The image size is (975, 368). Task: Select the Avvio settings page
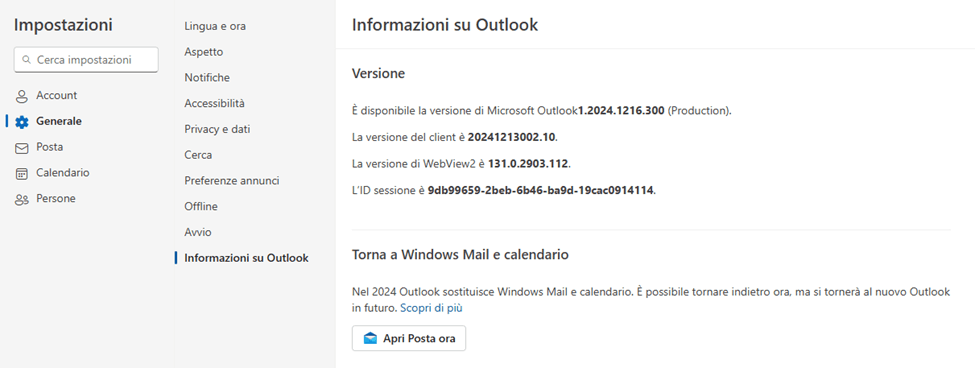click(198, 232)
